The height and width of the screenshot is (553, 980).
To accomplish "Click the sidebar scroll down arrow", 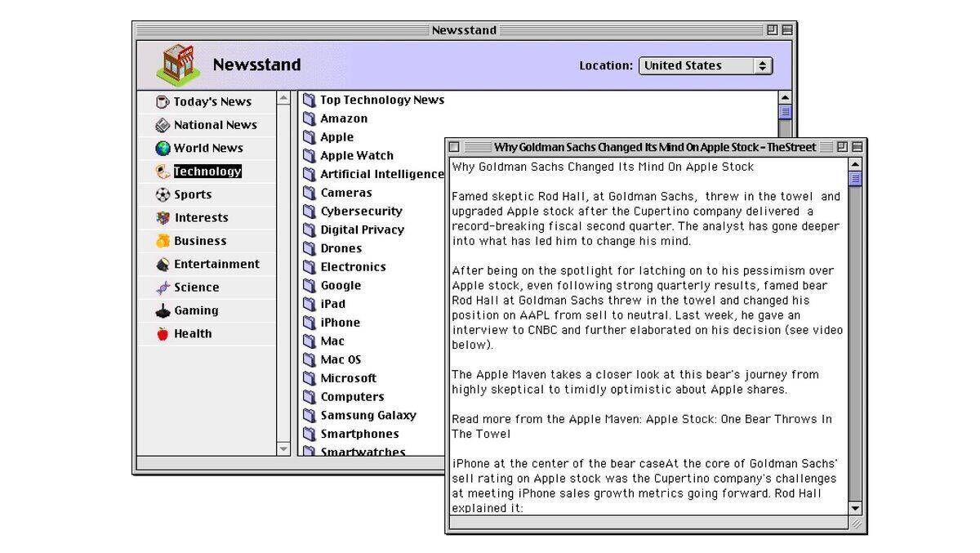I will click(x=283, y=448).
